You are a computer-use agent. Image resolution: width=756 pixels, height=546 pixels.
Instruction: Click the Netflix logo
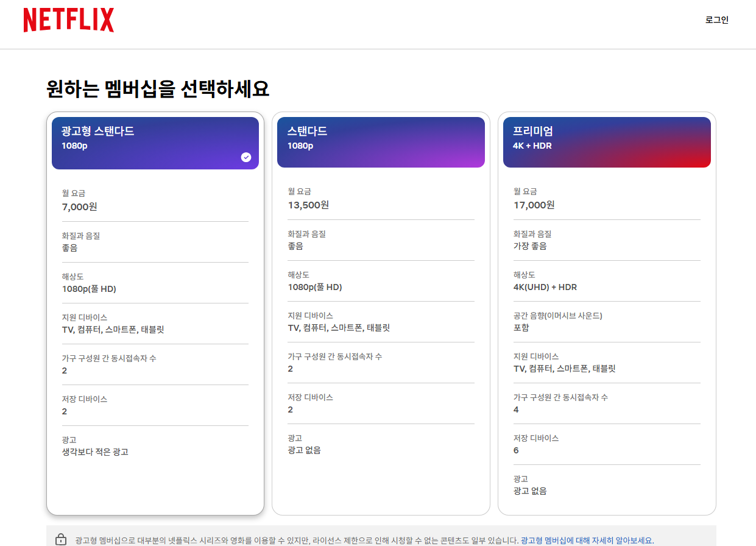click(x=68, y=20)
